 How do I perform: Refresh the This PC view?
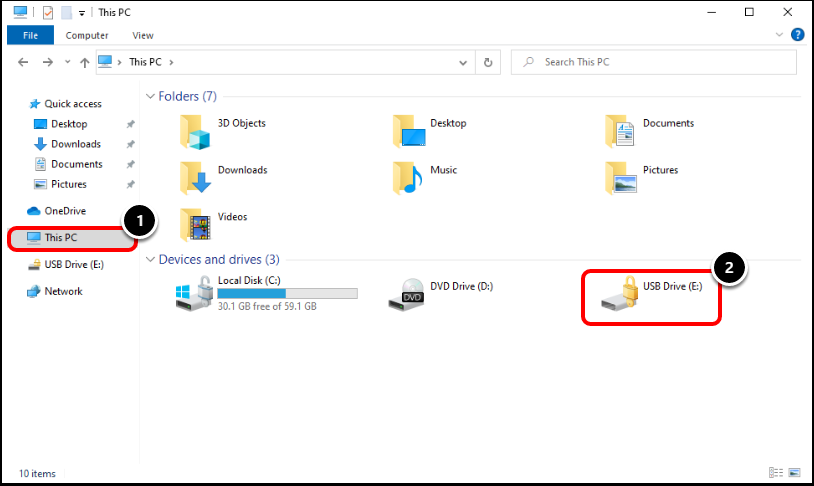(x=488, y=62)
